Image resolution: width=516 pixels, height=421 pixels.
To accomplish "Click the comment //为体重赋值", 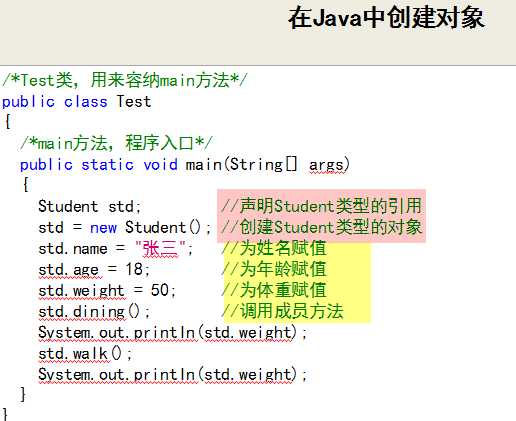I will pos(274,290).
